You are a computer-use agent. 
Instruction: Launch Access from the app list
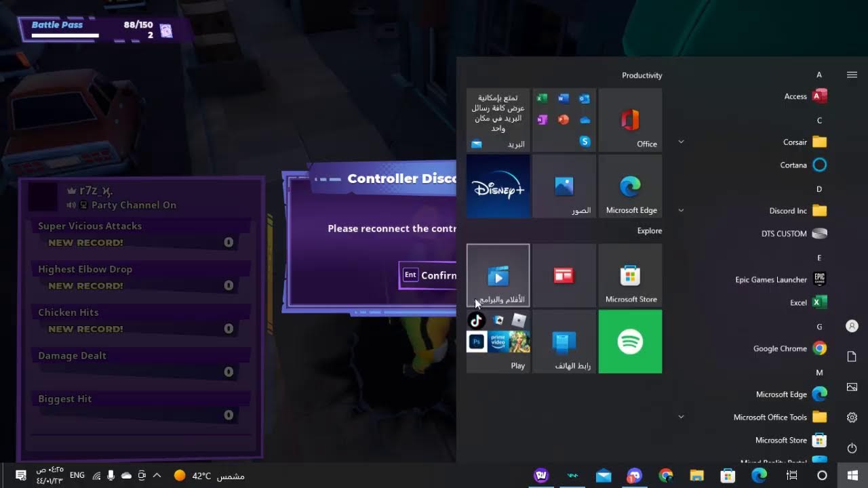805,96
